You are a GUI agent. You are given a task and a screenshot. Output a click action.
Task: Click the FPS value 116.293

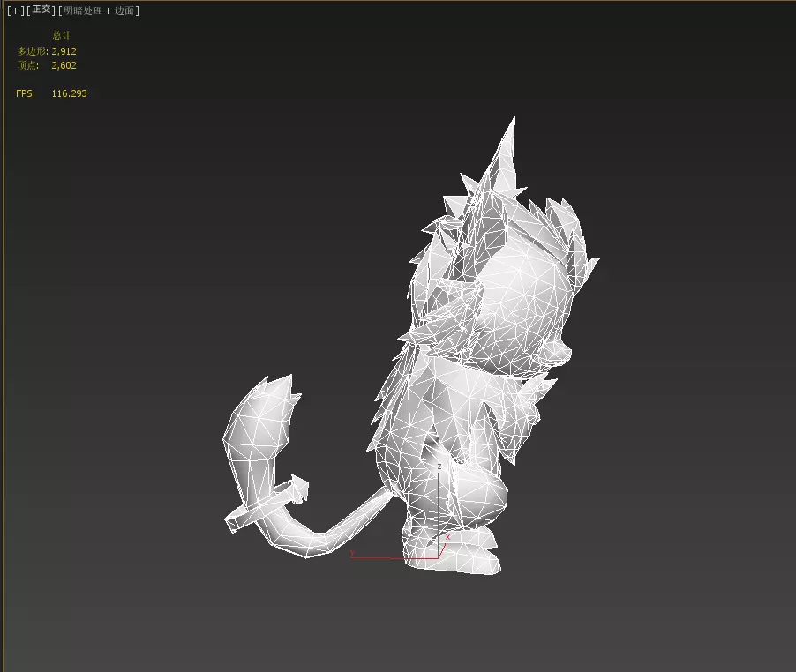[x=69, y=93]
